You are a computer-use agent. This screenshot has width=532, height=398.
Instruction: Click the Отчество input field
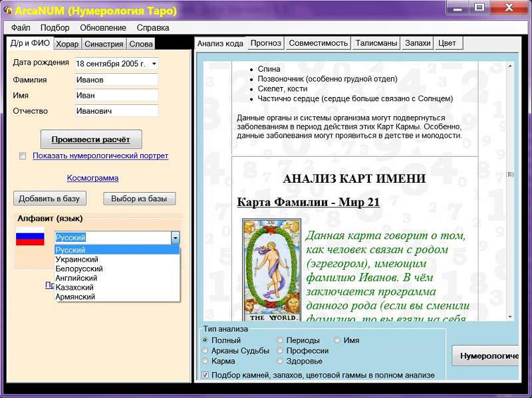(116, 111)
